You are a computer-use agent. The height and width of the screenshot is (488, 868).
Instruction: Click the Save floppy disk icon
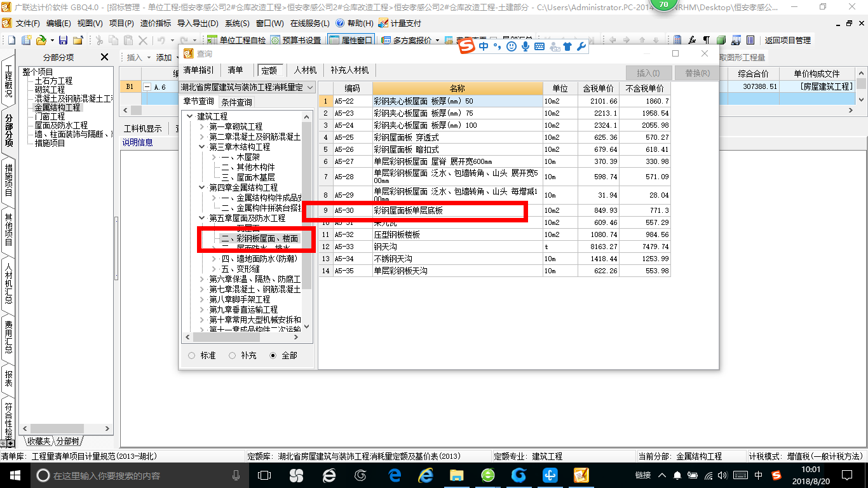pos(62,40)
